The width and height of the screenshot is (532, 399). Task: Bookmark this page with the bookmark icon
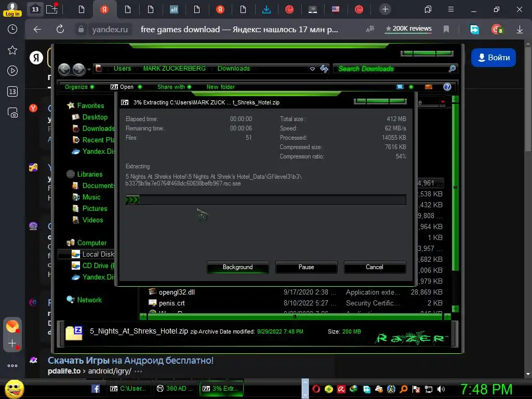pyautogui.click(x=446, y=30)
